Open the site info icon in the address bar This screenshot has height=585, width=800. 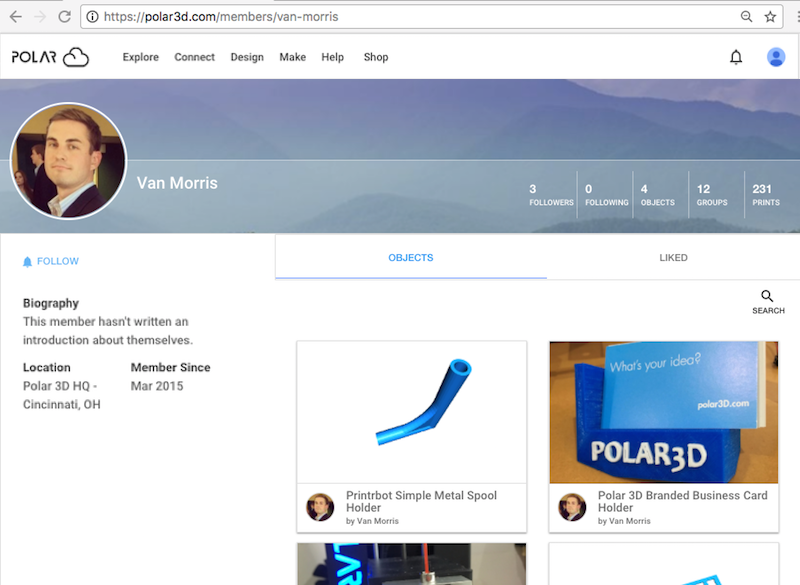92,17
